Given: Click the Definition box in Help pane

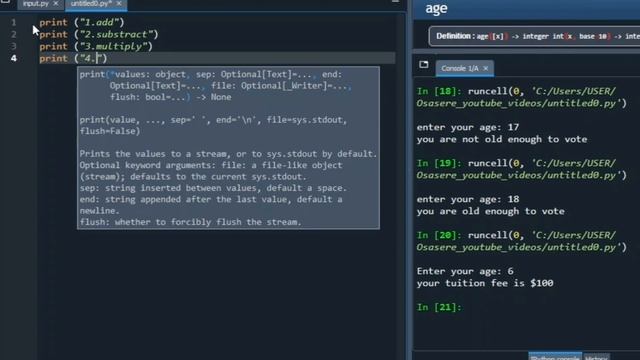Looking at the screenshot, I should pos(534,36).
